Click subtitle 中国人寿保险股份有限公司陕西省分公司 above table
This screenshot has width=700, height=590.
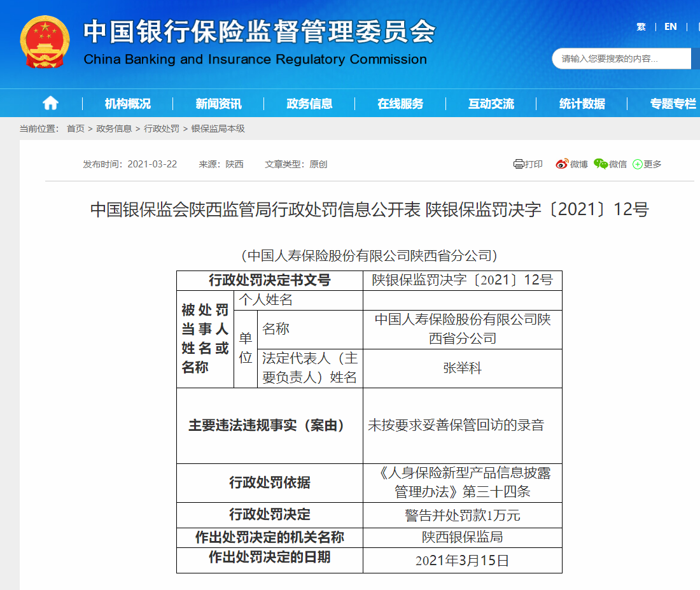(x=369, y=255)
